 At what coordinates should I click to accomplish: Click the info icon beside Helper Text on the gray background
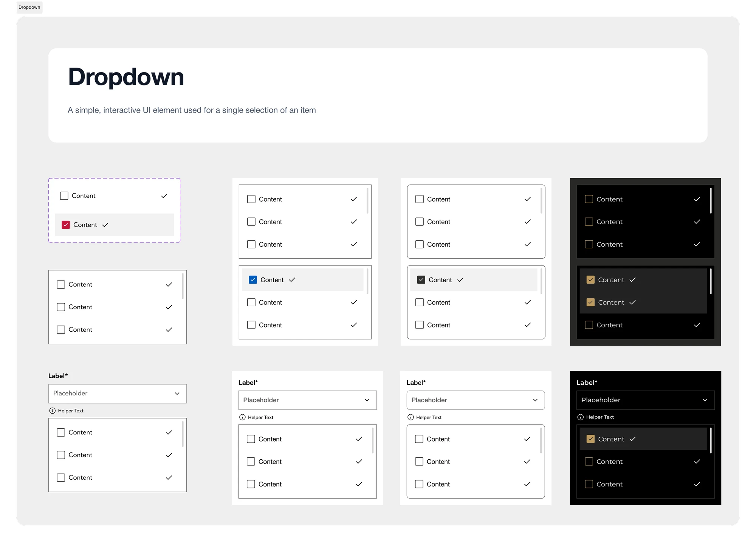click(x=53, y=411)
